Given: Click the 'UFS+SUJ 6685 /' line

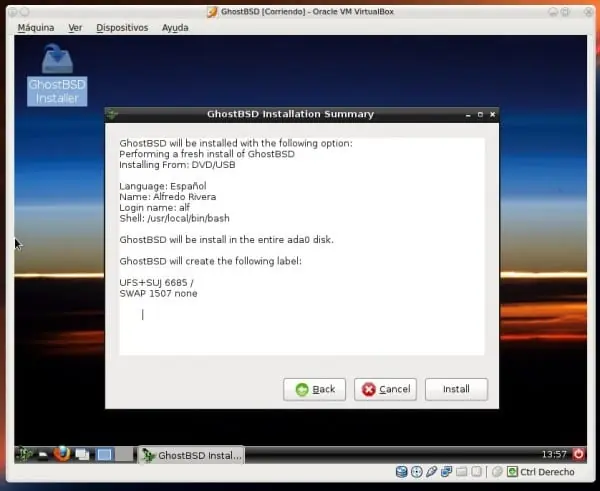Looking at the screenshot, I should point(157,283).
